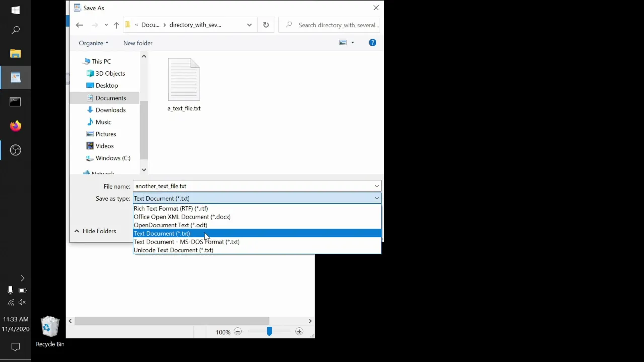644x362 pixels.
Task: Click the WordPad zoom slider handle
Action: coord(269,331)
